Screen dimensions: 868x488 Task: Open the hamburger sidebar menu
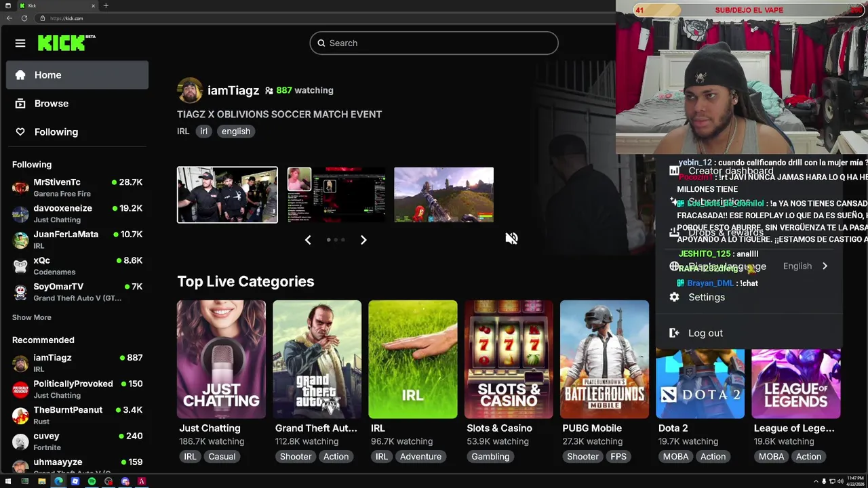click(x=20, y=43)
